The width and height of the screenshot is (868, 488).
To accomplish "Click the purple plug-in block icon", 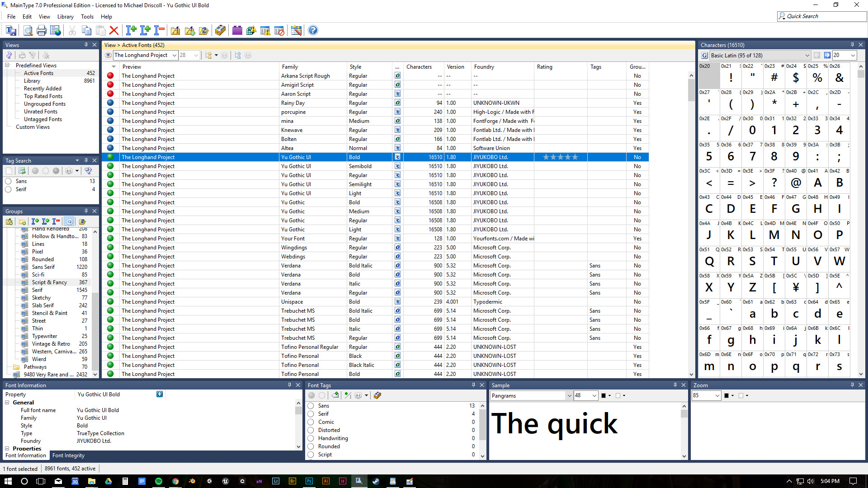I will click(x=237, y=30).
